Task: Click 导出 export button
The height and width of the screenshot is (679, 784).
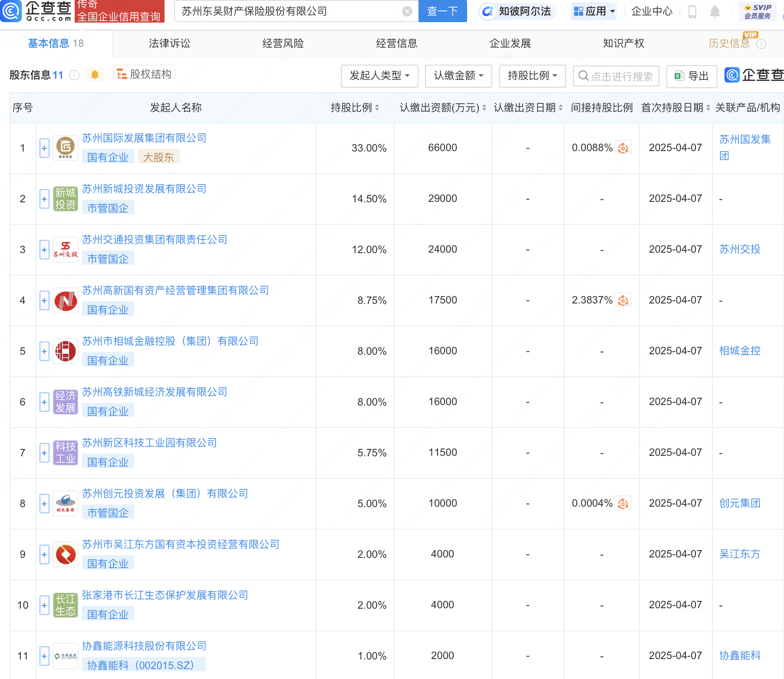Action: click(692, 76)
